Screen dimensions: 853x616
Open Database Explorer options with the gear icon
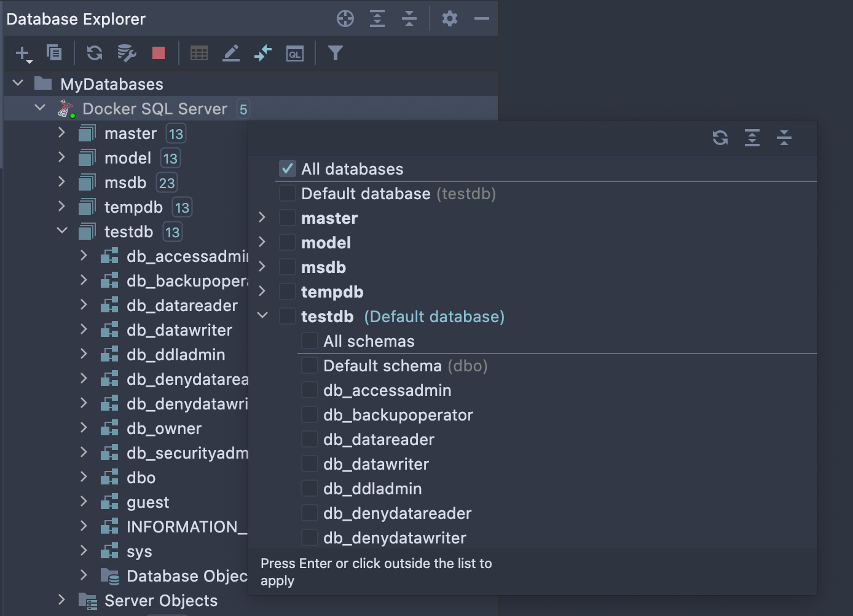(450, 18)
